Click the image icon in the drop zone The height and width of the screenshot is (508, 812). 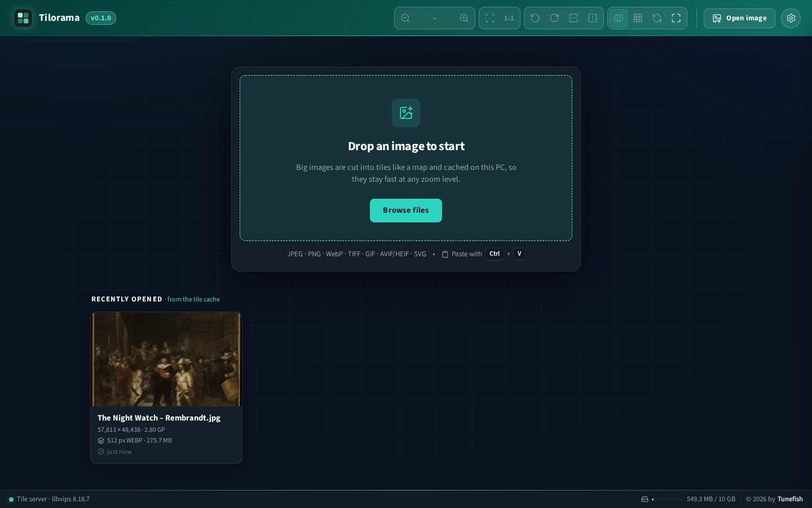[x=406, y=113]
